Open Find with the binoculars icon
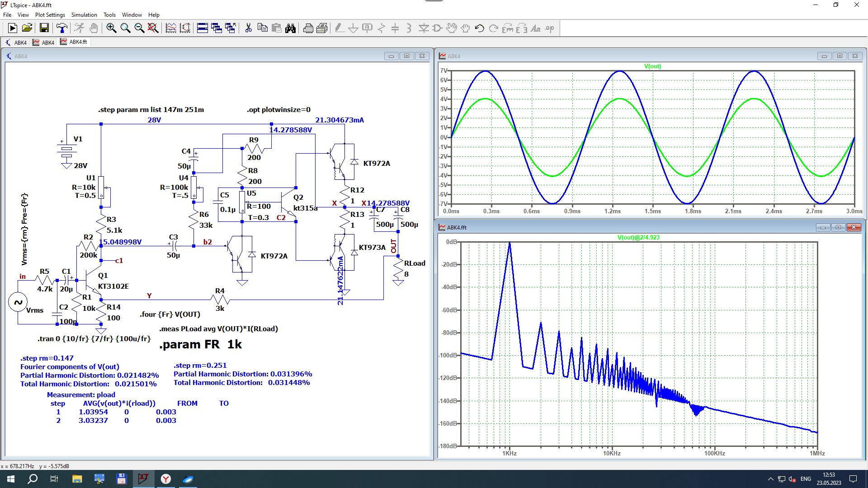Viewport: 868px width, 488px height. (x=290, y=28)
